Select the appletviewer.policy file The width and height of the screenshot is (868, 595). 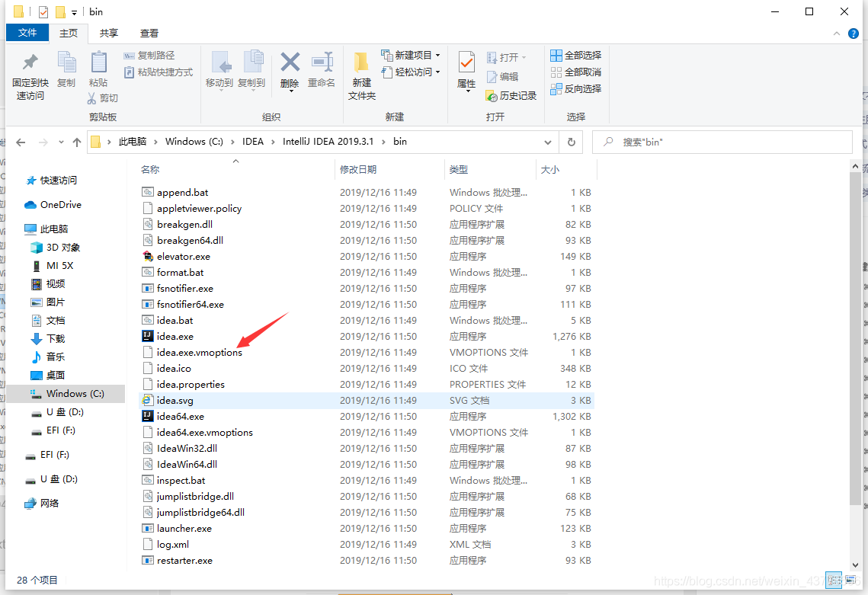click(192, 208)
